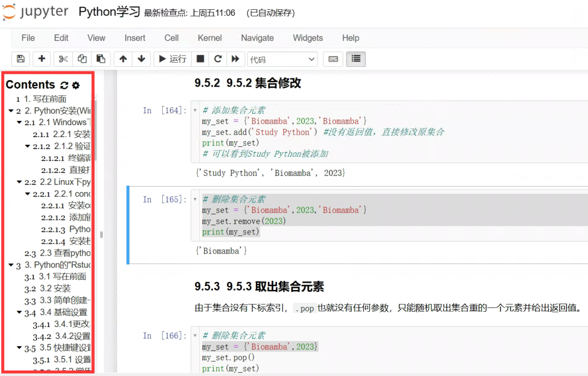The height and width of the screenshot is (376, 588).
Task: Collapse section 3.4 基础设置 in Contents
Action: point(19,313)
